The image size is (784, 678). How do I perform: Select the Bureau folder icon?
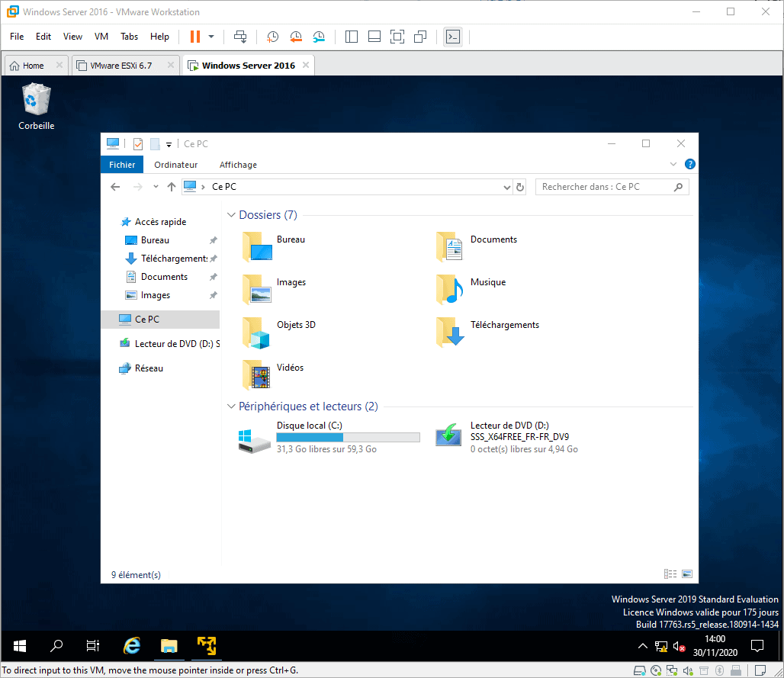(x=258, y=246)
